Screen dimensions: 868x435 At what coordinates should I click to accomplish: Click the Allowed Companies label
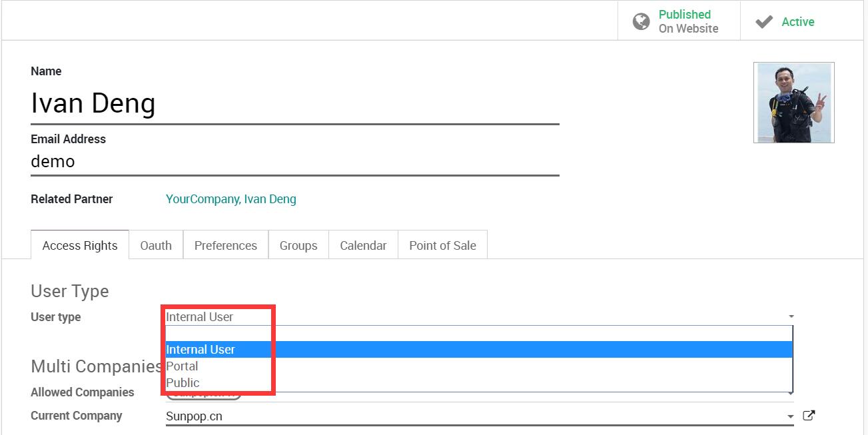(x=83, y=392)
